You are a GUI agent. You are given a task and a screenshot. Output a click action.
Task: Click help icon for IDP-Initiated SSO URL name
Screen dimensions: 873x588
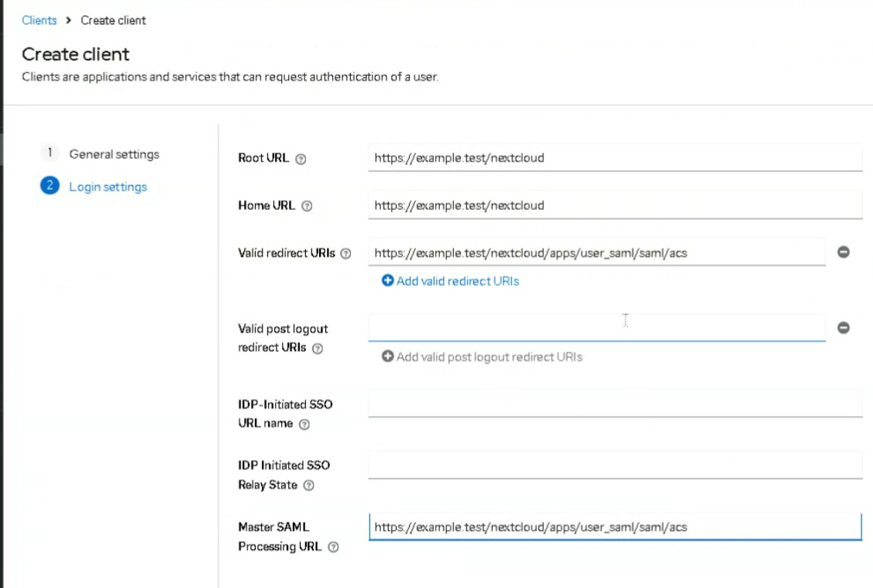point(304,425)
